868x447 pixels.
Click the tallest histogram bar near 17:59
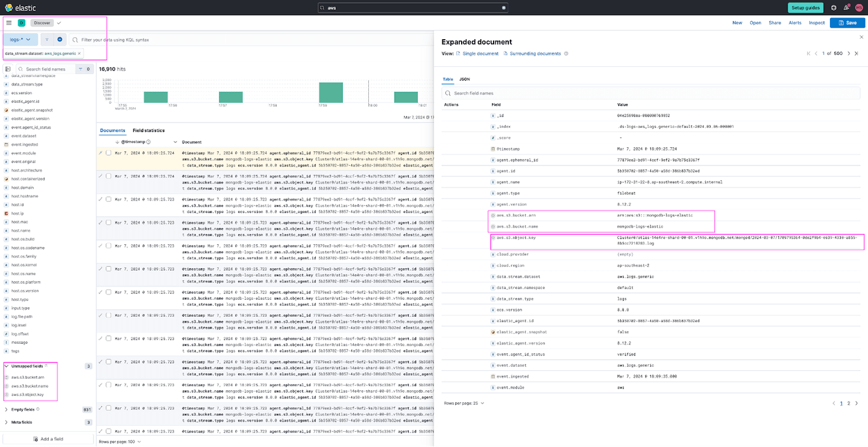pos(331,93)
